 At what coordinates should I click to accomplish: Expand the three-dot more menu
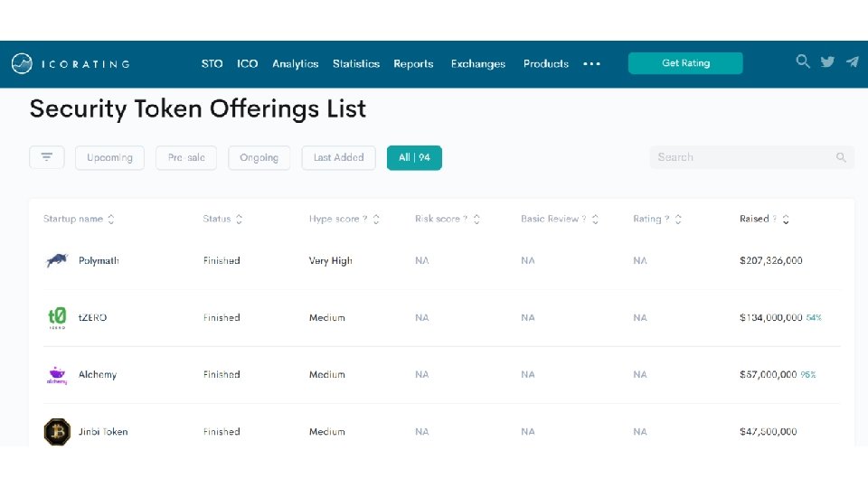tap(591, 64)
